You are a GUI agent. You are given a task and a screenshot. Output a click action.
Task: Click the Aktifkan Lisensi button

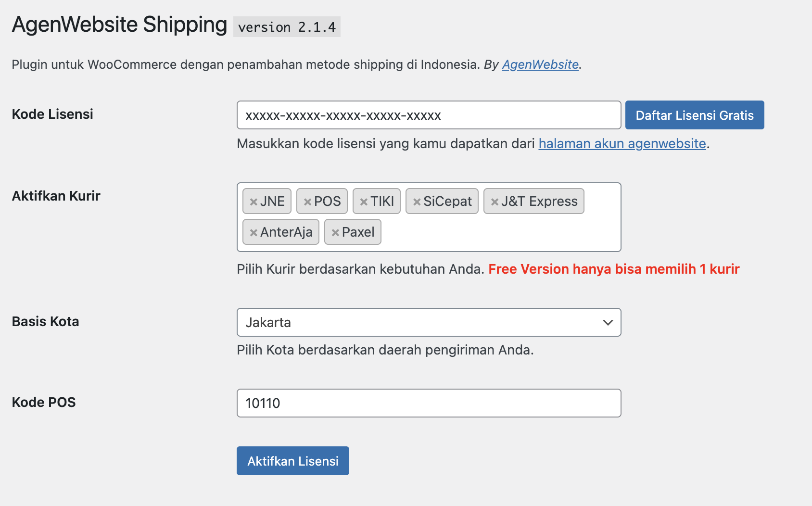[x=292, y=461]
